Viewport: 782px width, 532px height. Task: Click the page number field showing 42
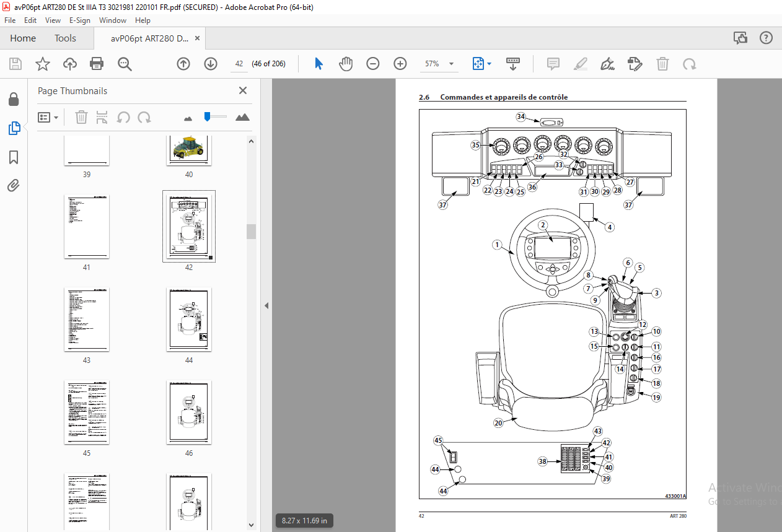[239, 64]
